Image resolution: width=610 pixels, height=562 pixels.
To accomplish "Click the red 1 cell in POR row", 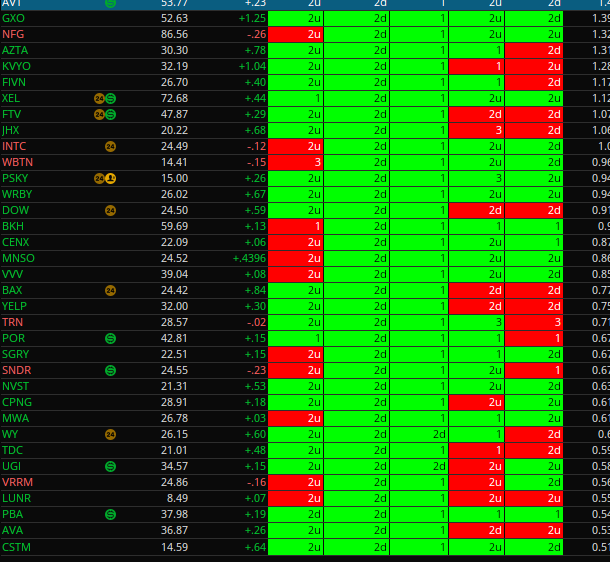I will 534,338.
